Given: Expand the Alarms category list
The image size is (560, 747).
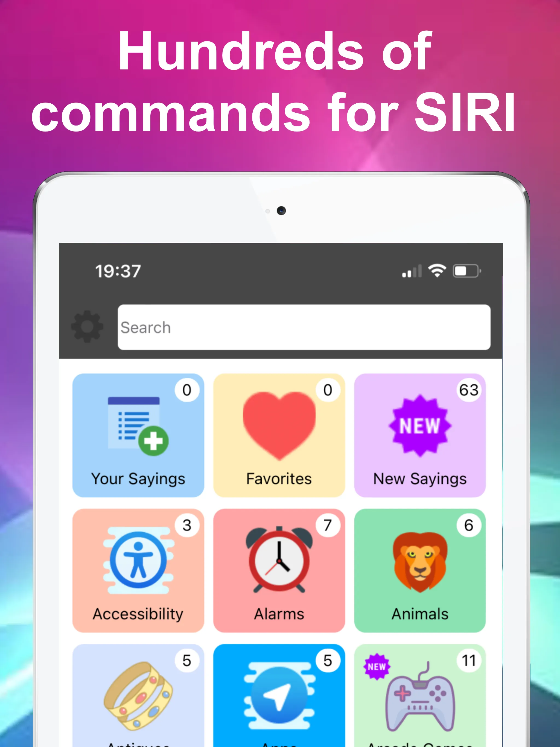Looking at the screenshot, I should tap(279, 573).
